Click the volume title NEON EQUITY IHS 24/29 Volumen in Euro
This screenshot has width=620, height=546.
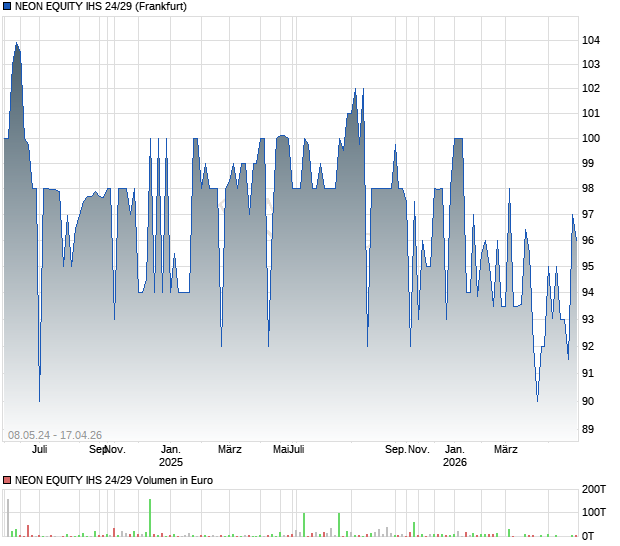pos(114,480)
